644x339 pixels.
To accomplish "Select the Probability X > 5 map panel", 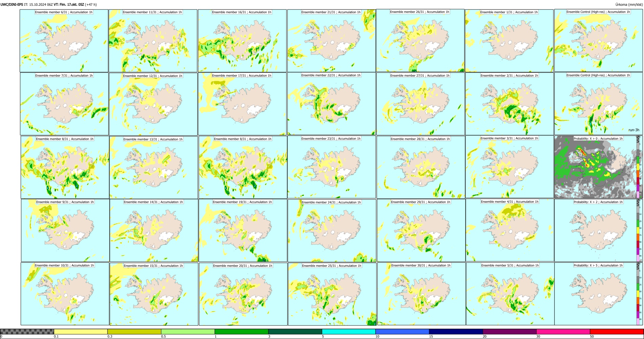I will click(599, 294).
